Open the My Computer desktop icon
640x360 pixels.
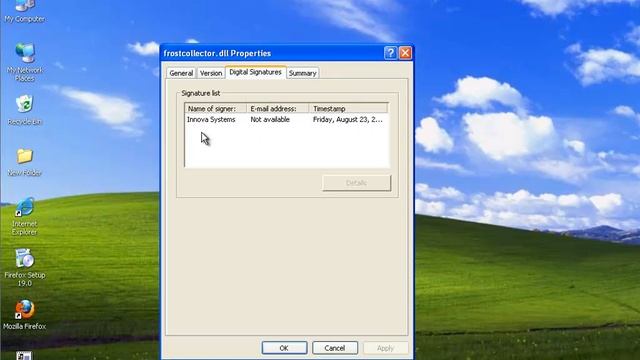tap(24, 11)
